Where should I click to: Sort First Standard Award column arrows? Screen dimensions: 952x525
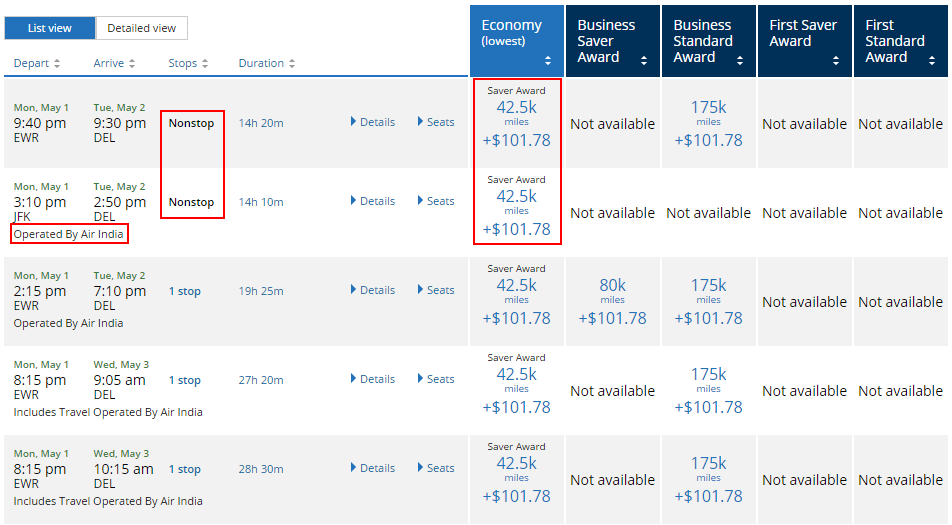tap(931, 60)
